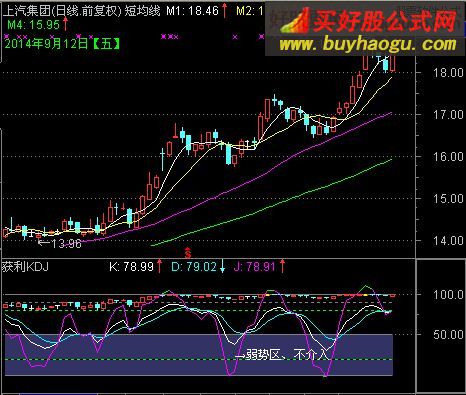The width and height of the screenshot is (466, 395).
Task: Open the 获利KDJ indicator label
Action: point(25,267)
